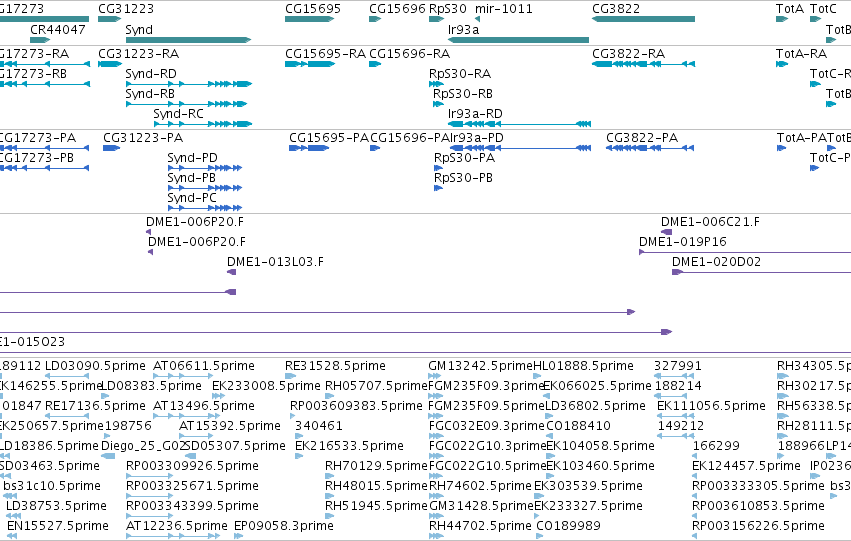
Task: Click transcript Synd-RD
Action: pos(189,84)
